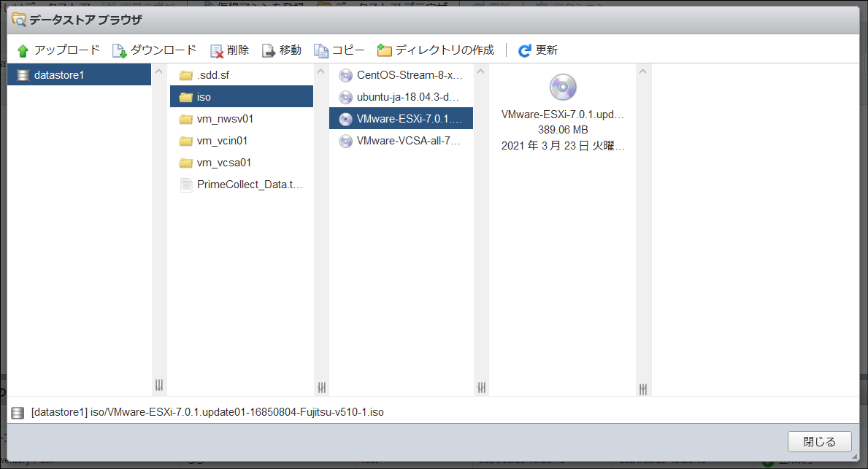The height and width of the screenshot is (469, 868).
Task: Click the 更新 button label
Action: point(546,50)
